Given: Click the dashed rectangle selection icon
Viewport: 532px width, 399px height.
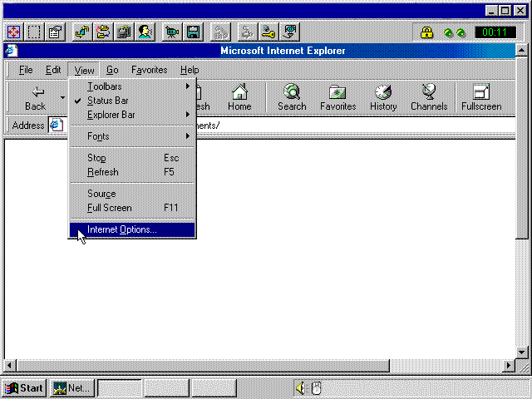Looking at the screenshot, I should point(35,32).
